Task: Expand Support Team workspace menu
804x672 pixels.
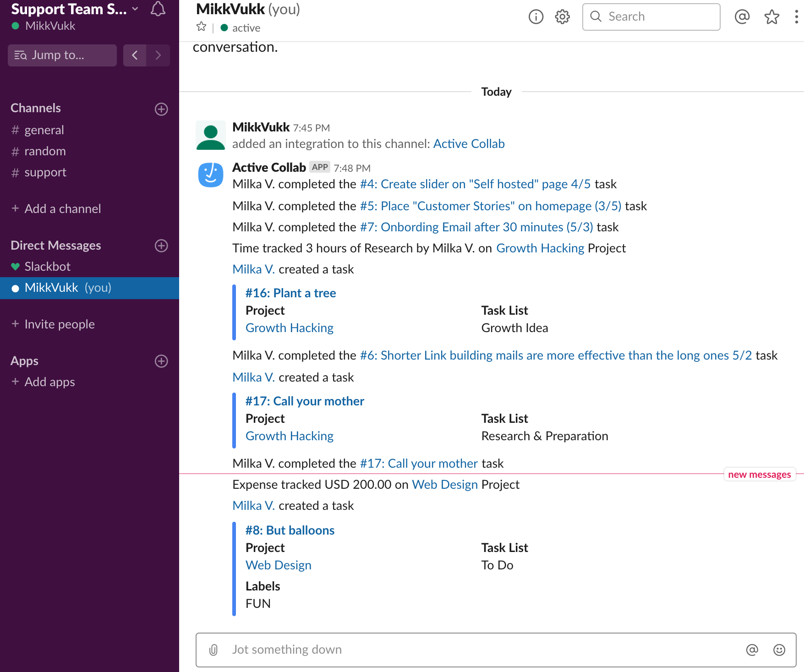Action: (x=73, y=9)
